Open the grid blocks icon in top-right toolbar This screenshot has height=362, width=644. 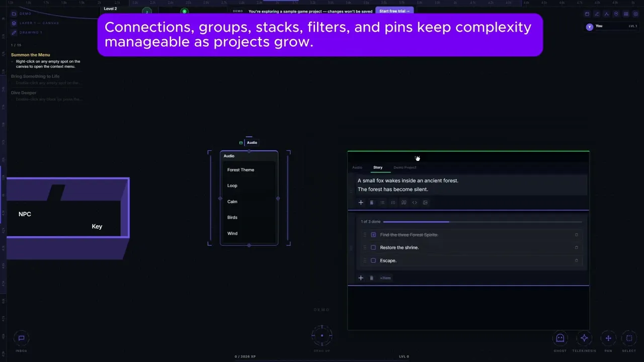(x=626, y=14)
